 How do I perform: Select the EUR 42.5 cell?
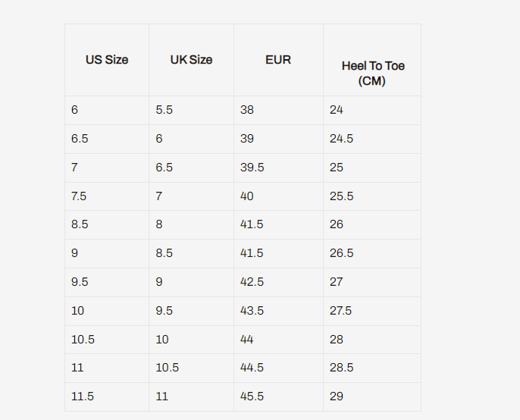point(252,282)
